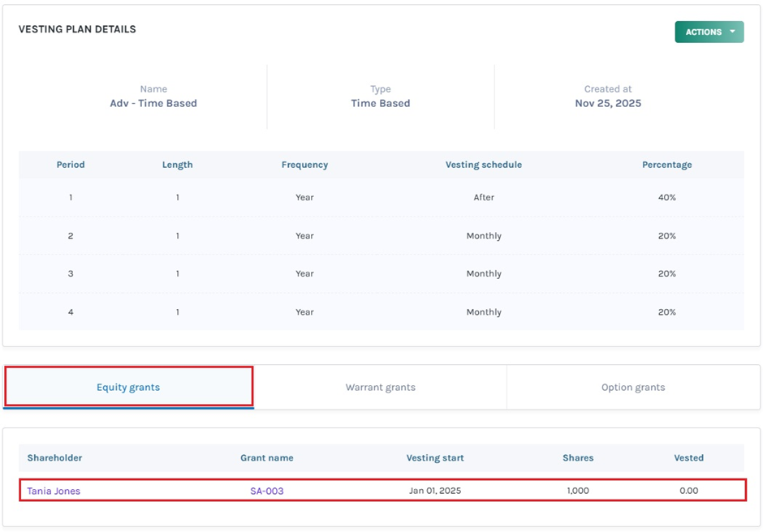Click the Shareholder column header
The height and width of the screenshot is (532, 763).
(54, 458)
